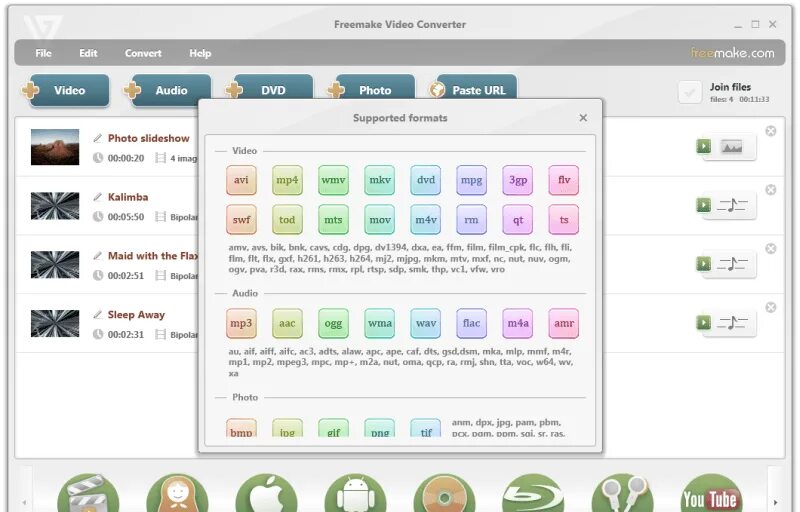Image resolution: width=800 pixels, height=512 pixels.
Task: Open the Convert menu
Action: pos(143,53)
